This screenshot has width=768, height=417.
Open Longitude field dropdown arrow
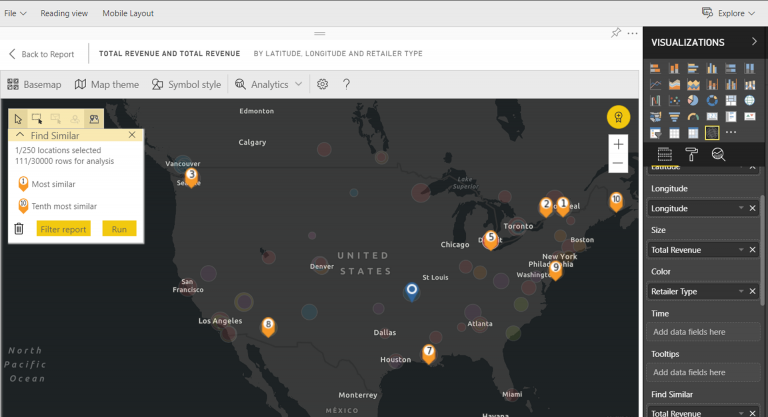[741, 208]
